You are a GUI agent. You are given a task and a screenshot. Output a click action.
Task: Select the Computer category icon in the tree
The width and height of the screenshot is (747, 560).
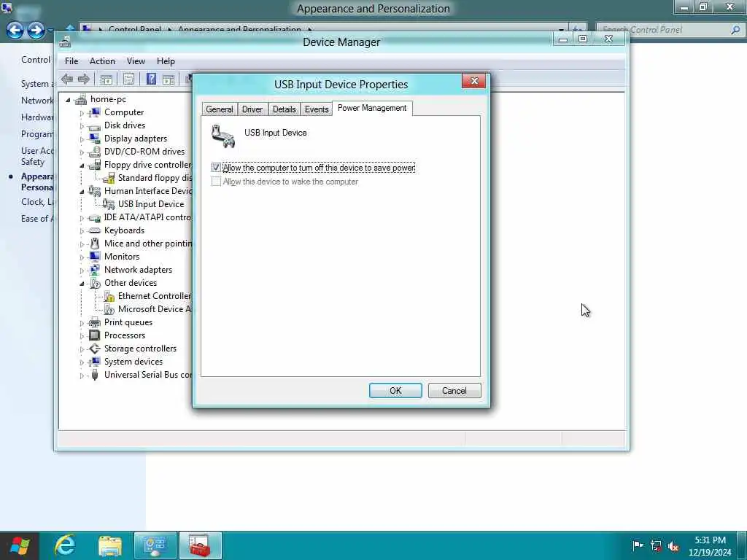95,112
